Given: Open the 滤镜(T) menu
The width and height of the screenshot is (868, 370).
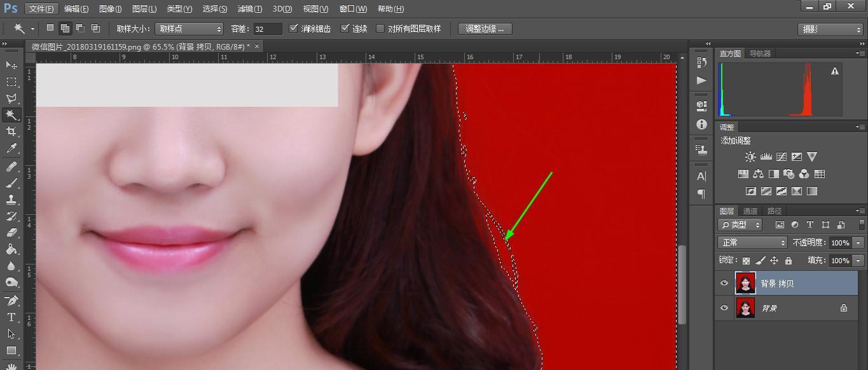Looking at the screenshot, I should coord(249,9).
